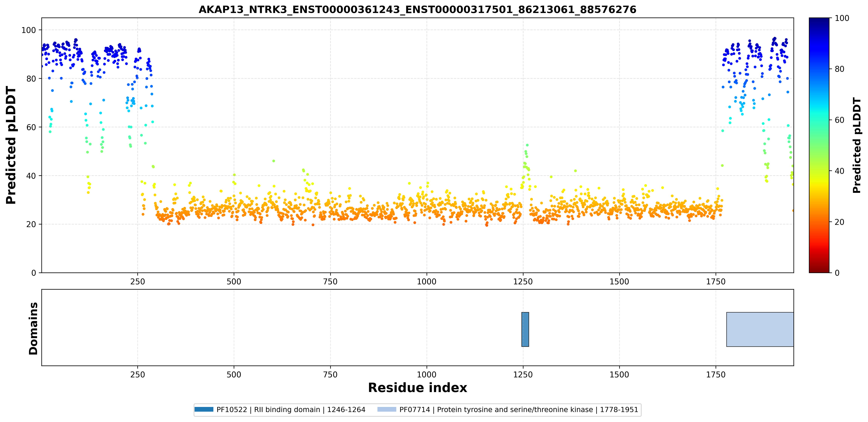Click the Residue index axis label
The height and width of the screenshot is (422, 868).
417,388
